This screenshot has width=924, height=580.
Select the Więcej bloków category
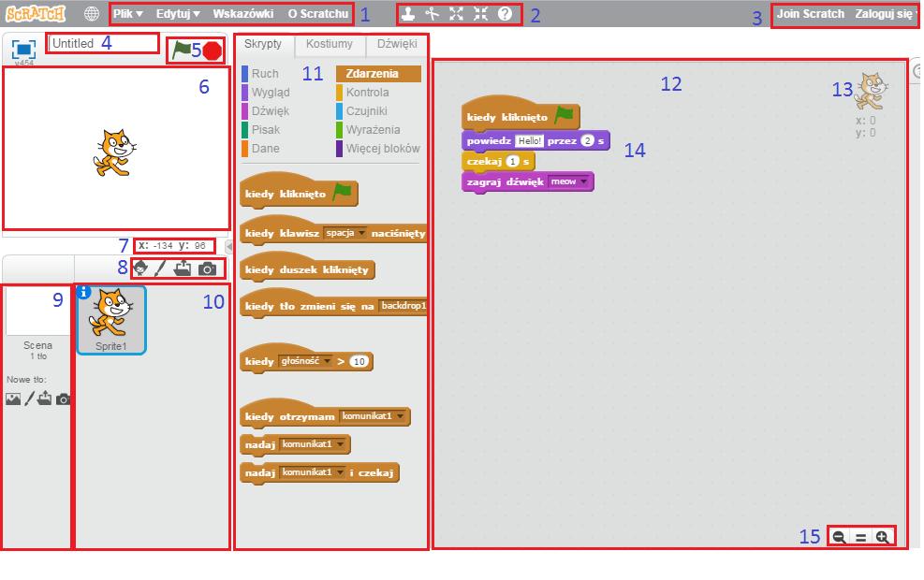(x=378, y=149)
